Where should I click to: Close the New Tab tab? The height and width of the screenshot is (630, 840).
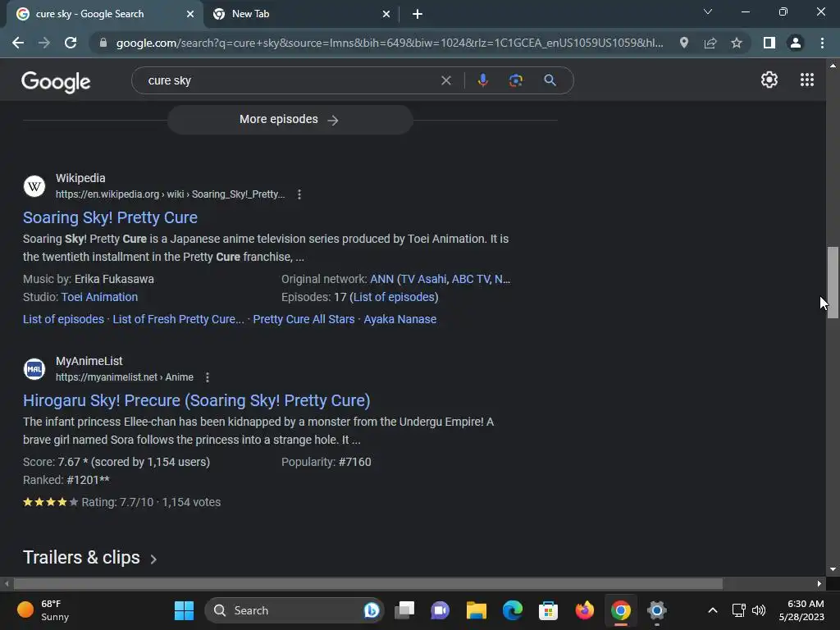[x=386, y=14]
